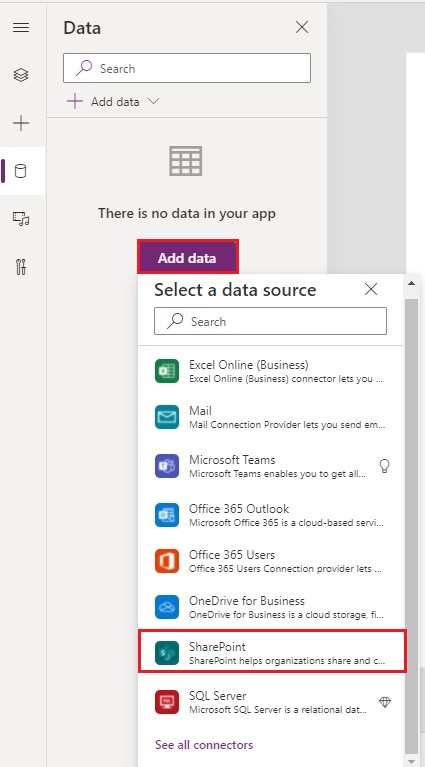
Task: Close the Data panel
Action: point(302,27)
